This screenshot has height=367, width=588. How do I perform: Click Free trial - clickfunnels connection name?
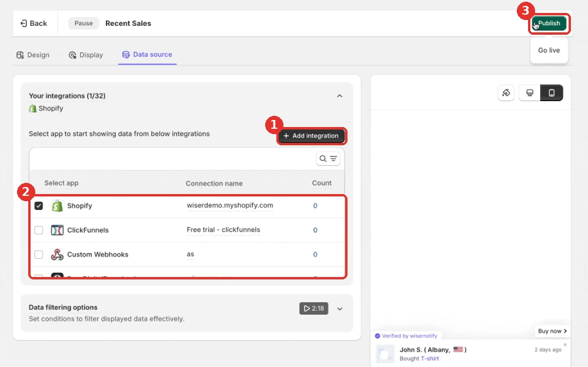coord(223,229)
